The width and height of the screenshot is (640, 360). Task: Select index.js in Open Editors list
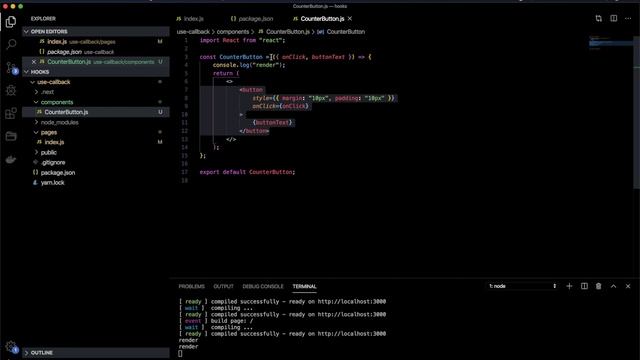click(96, 42)
